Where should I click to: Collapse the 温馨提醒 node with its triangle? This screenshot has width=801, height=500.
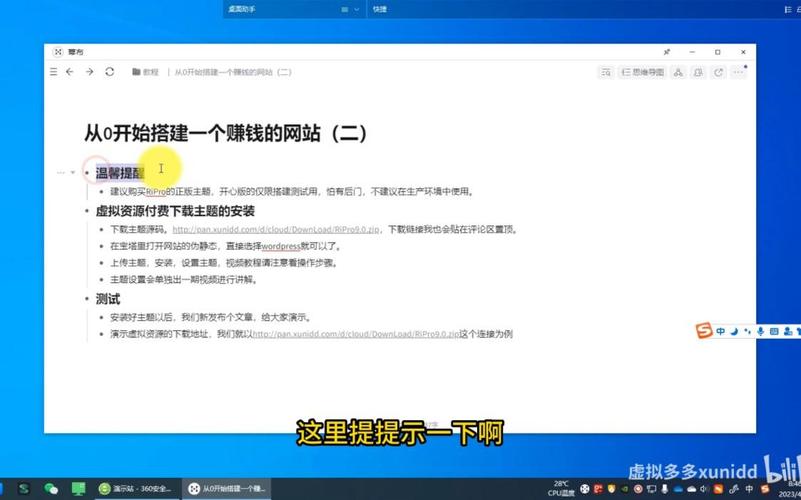pyautogui.click(x=72, y=173)
